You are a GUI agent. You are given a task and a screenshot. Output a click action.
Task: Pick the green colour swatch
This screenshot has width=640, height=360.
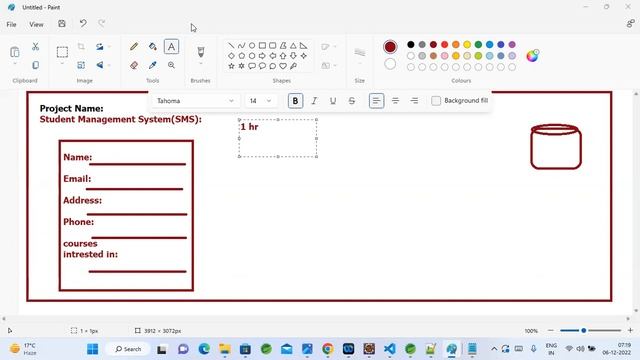click(x=478, y=44)
